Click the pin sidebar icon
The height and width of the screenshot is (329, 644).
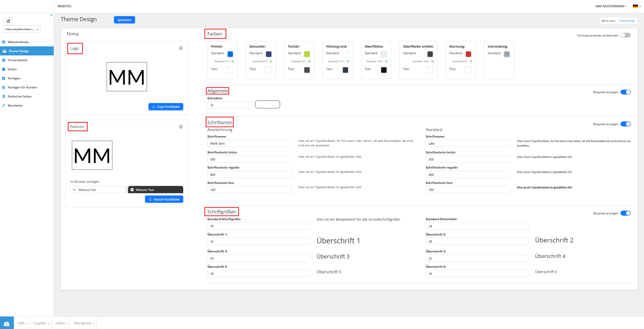tap(51, 16)
